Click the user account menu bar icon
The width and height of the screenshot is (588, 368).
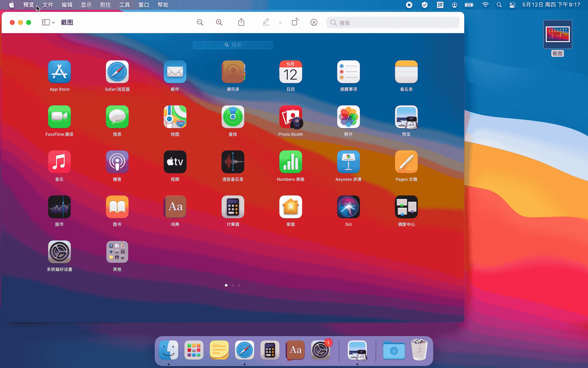tap(454, 5)
